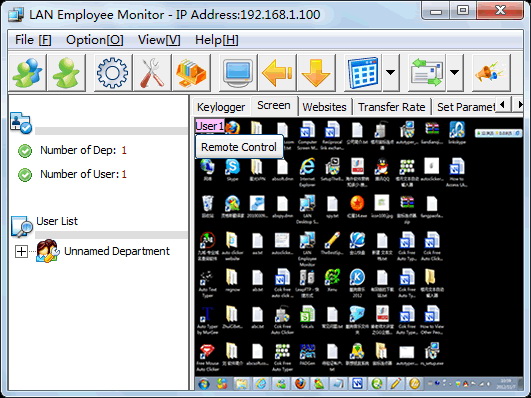Switch to the Transfer Rate tab
This screenshot has height=398, width=531.
click(x=391, y=107)
